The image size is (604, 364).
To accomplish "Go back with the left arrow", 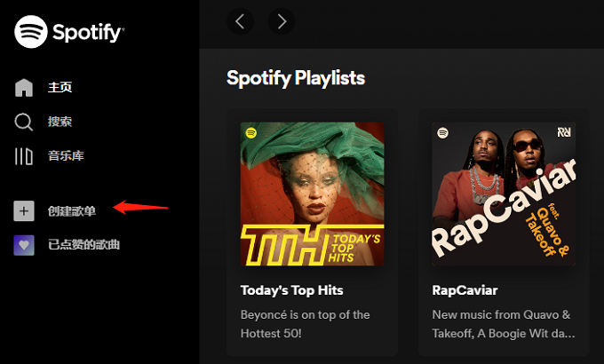I will pyautogui.click(x=241, y=21).
